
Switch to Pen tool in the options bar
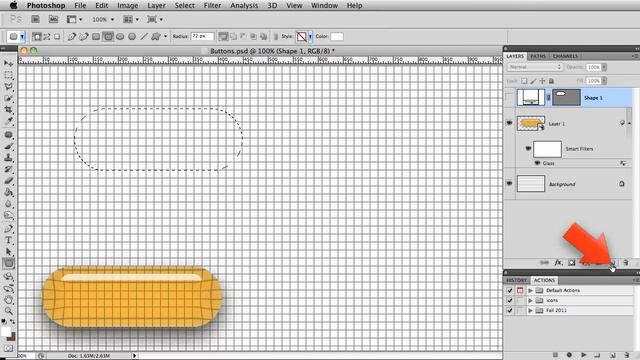(72, 36)
